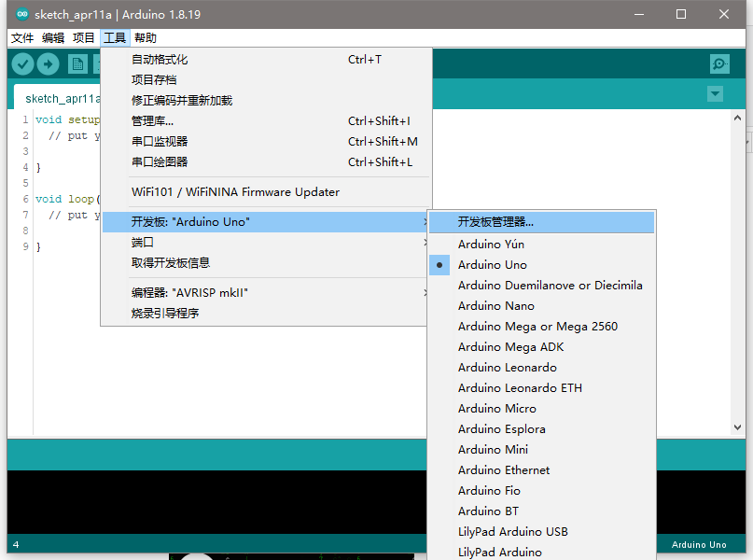This screenshot has height=560, width=753.
Task: Click editor scrollbar down arrow
Action: click(x=738, y=427)
